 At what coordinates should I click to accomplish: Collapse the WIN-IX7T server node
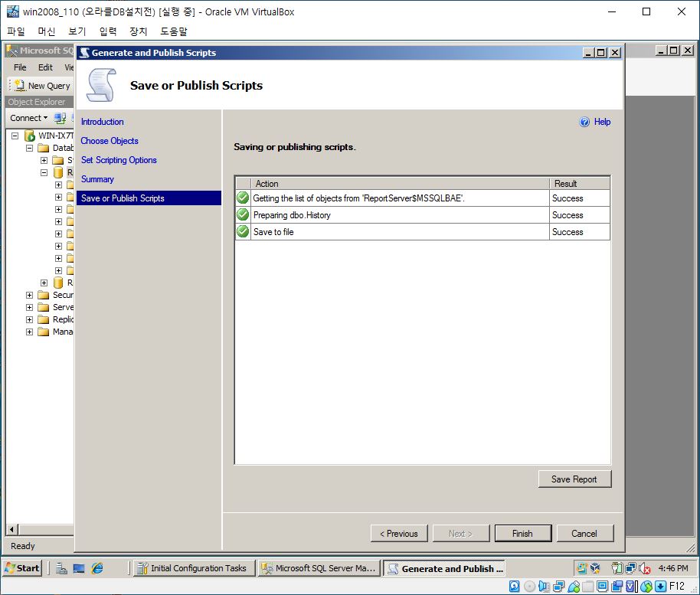(x=15, y=136)
